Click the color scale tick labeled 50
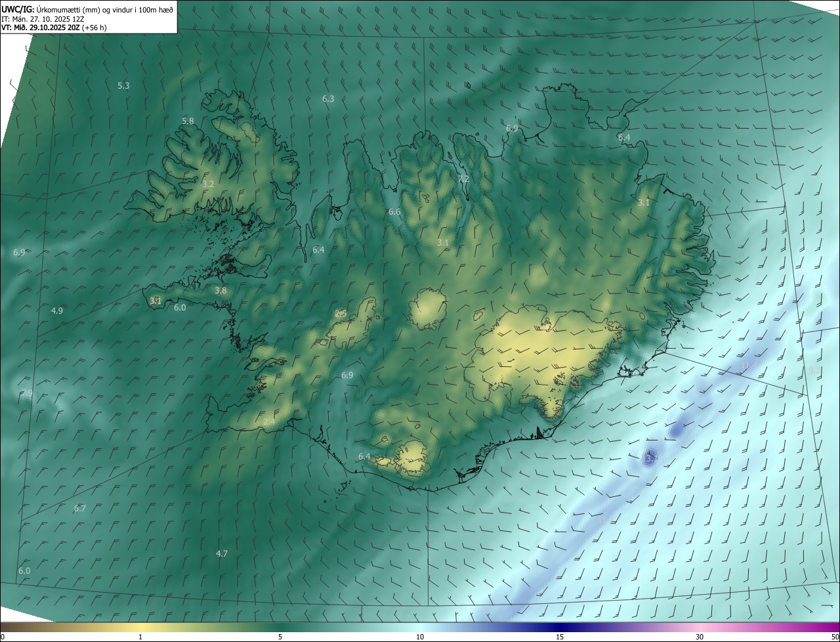The height and width of the screenshot is (642, 840). point(835,637)
